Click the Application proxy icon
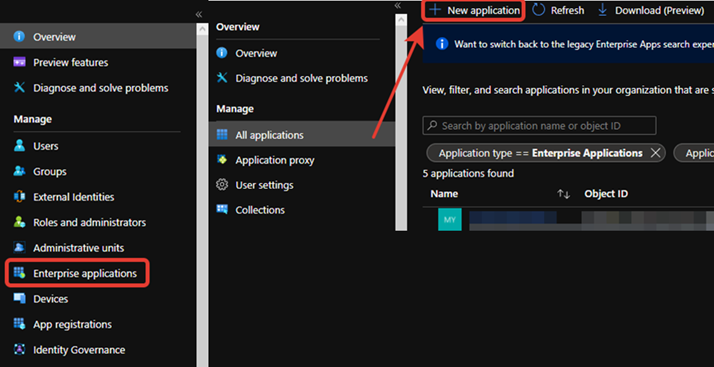Image resolution: width=714 pixels, height=367 pixels. (222, 160)
